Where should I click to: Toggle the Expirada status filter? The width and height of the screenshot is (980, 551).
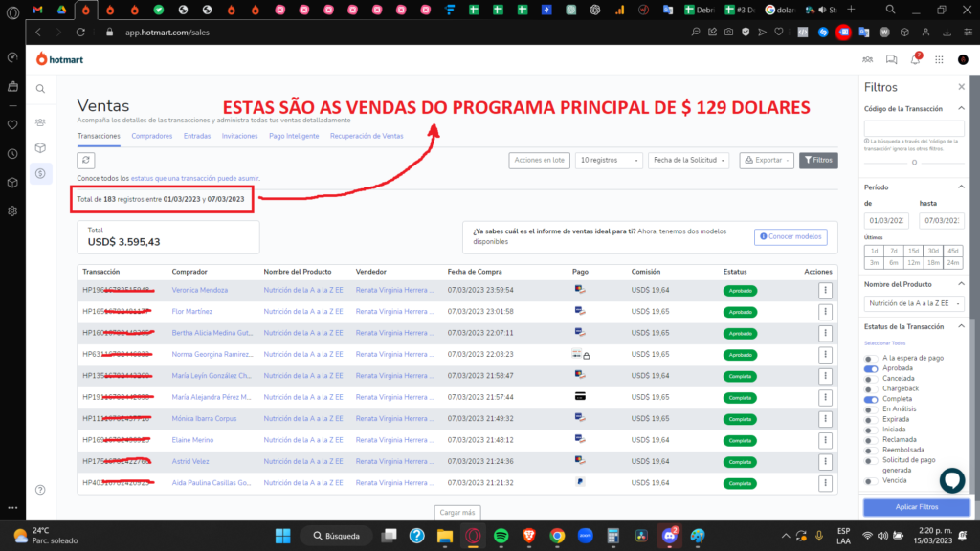pyautogui.click(x=870, y=420)
